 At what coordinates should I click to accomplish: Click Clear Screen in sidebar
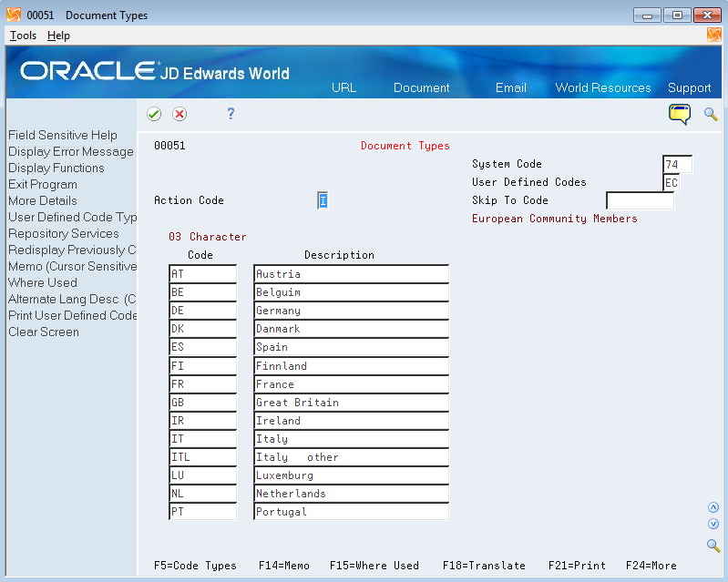click(44, 332)
